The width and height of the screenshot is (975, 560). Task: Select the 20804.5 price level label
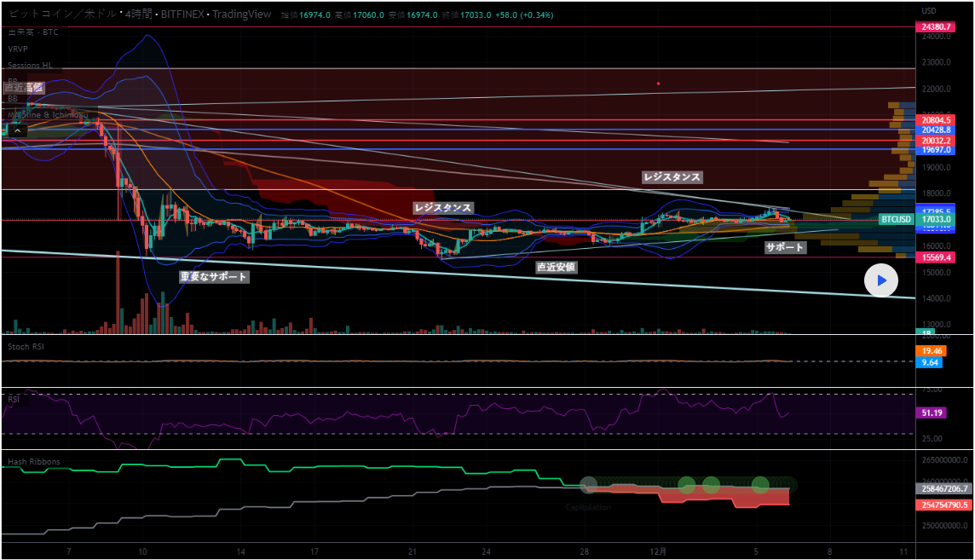click(935, 120)
